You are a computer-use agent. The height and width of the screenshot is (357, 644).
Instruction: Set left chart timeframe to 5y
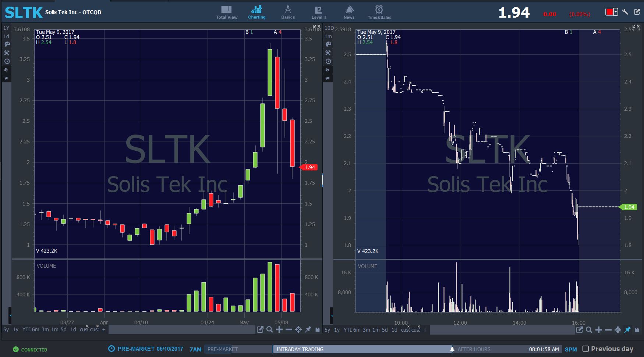click(x=6, y=329)
